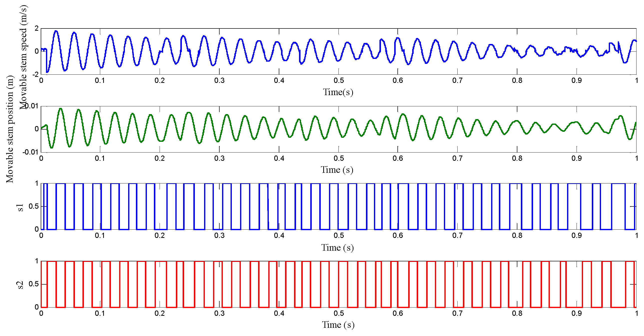644x336 pixels.
Task: Click the '2' y-tick of the speed plot
Action: (x=37, y=28)
